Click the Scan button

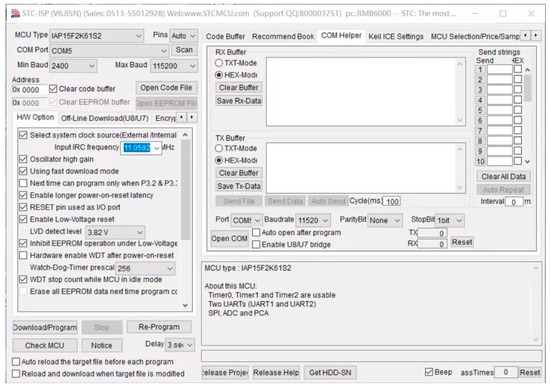pos(184,50)
